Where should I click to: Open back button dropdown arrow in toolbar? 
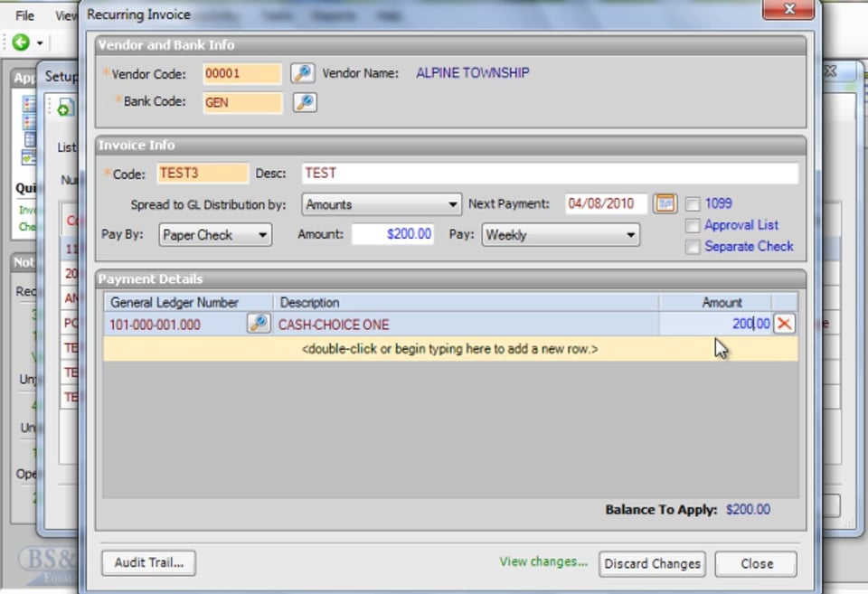pyautogui.click(x=40, y=42)
